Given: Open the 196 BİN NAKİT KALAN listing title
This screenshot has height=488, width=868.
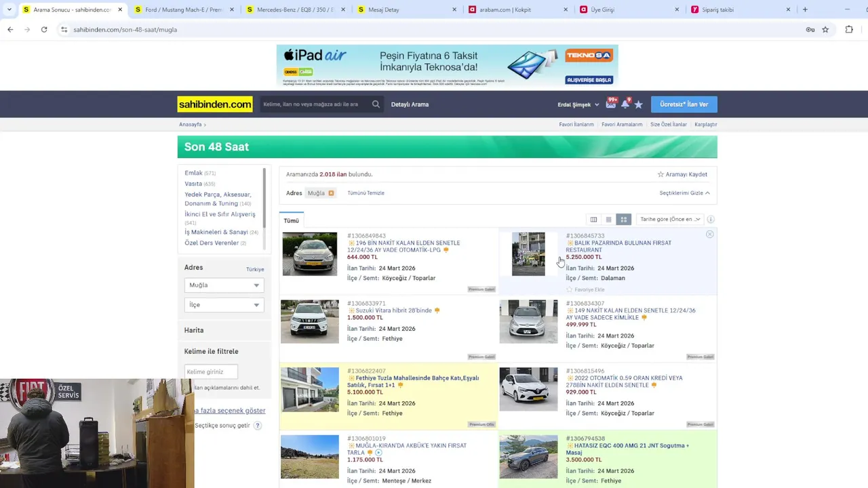Looking at the screenshot, I should 403,246.
